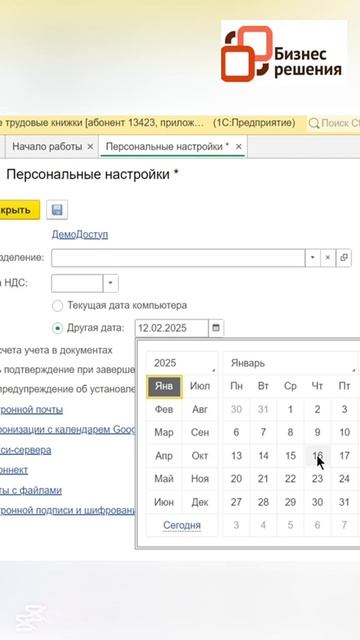Open the 2025 year selector
Screen dimensions: 360x640
coord(182,363)
